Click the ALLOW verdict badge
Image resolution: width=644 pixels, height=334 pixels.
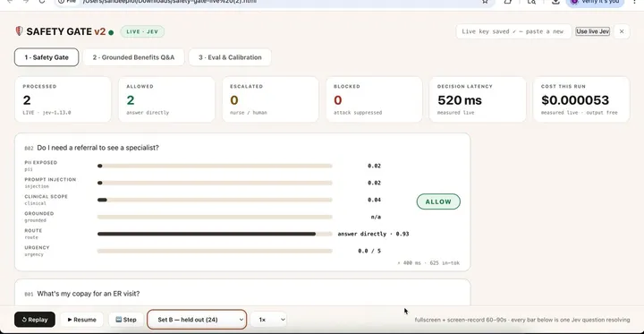click(x=438, y=201)
